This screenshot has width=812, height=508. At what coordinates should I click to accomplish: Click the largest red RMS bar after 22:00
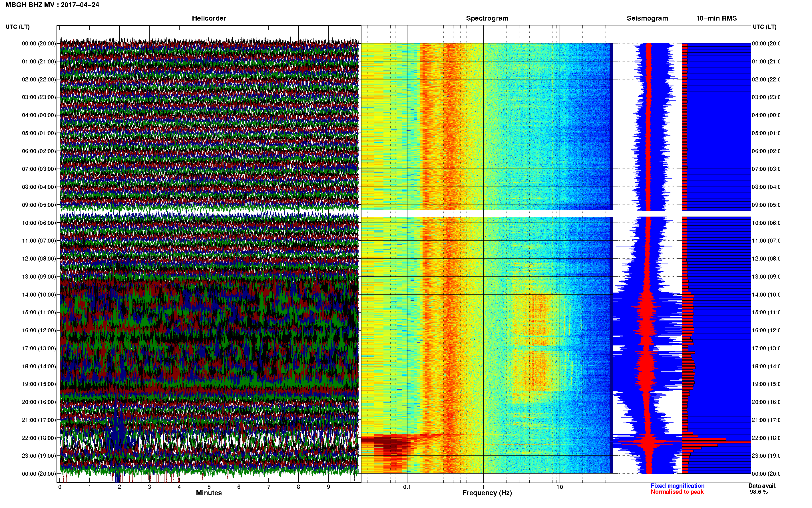pos(716,443)
